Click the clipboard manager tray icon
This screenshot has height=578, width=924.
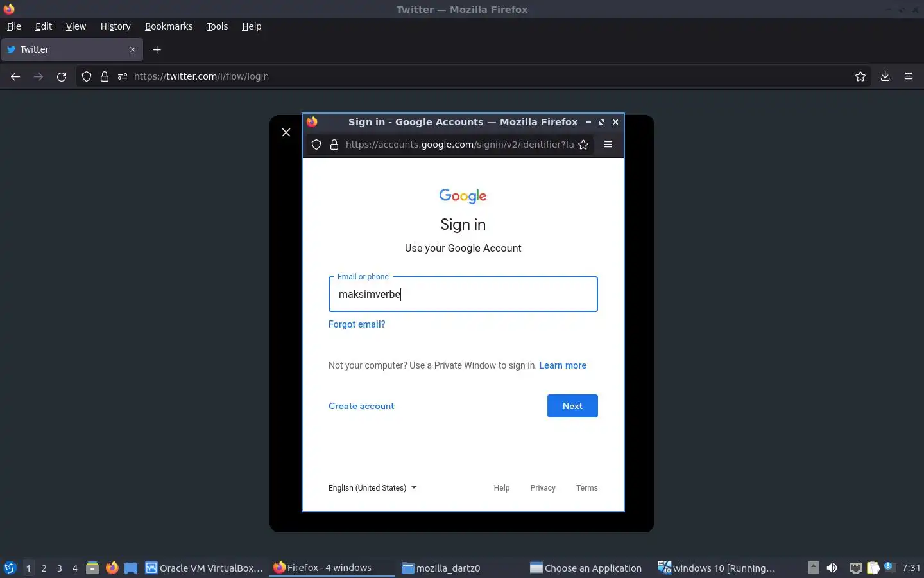873,568
